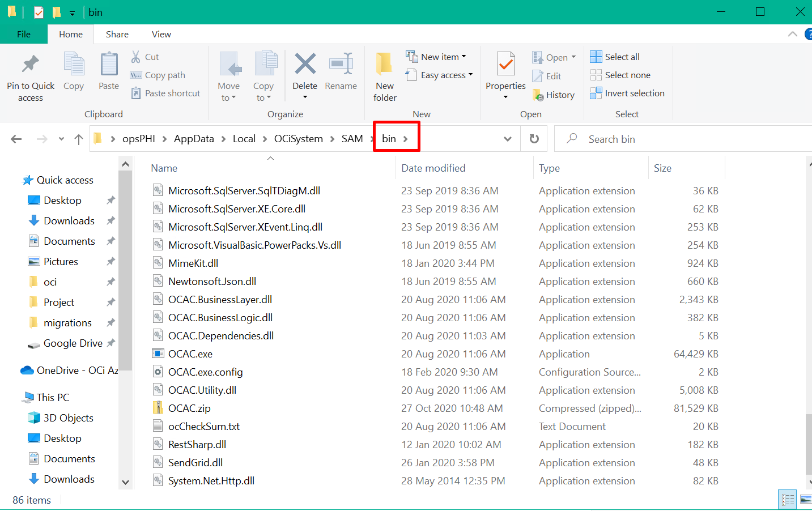Sort by the Size column header

tap(662, 168)
